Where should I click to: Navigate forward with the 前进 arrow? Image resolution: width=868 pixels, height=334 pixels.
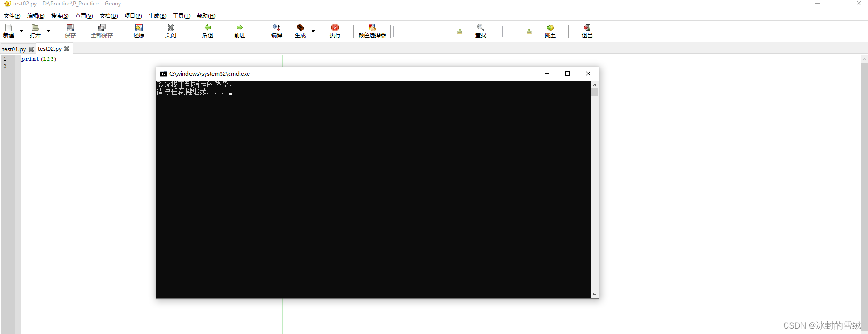pos(240,28)
